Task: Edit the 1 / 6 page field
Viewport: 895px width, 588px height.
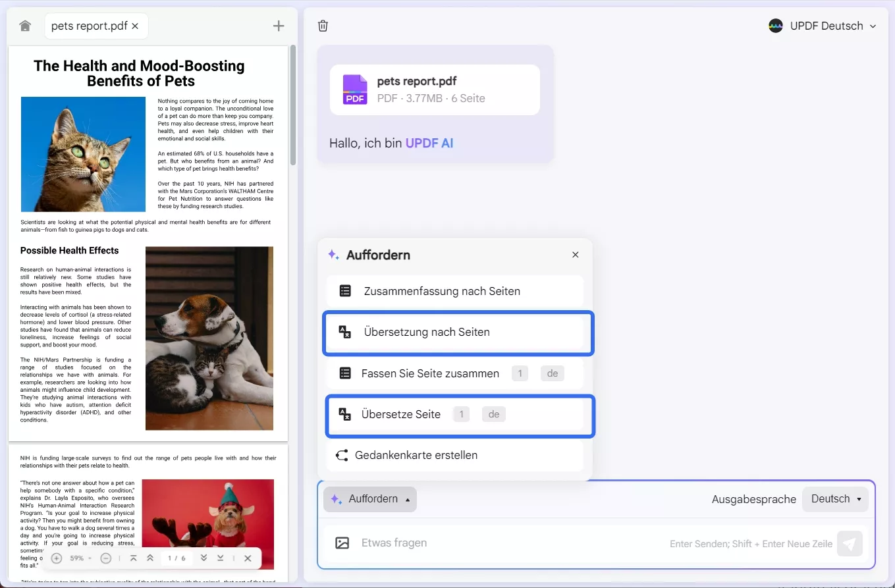Action: point(176,558)
